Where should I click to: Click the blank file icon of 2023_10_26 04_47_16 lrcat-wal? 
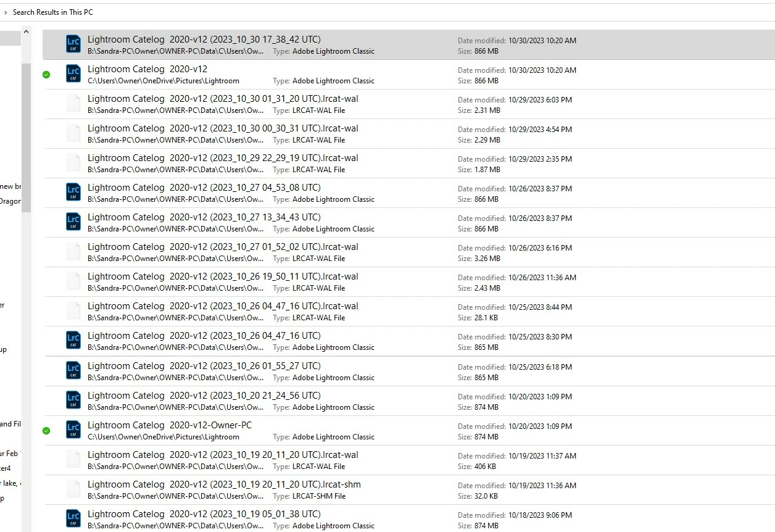[73, 311]
